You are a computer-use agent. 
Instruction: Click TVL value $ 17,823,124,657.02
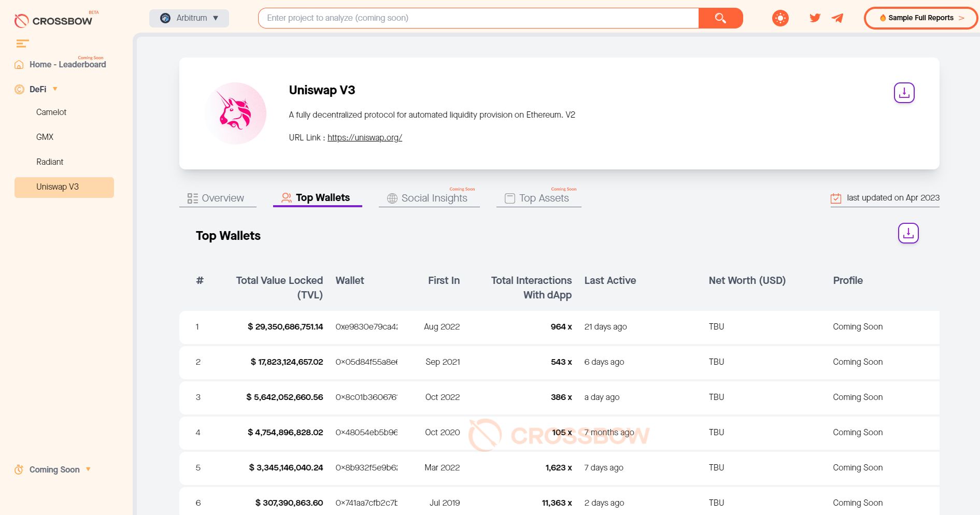click(287, 362)
